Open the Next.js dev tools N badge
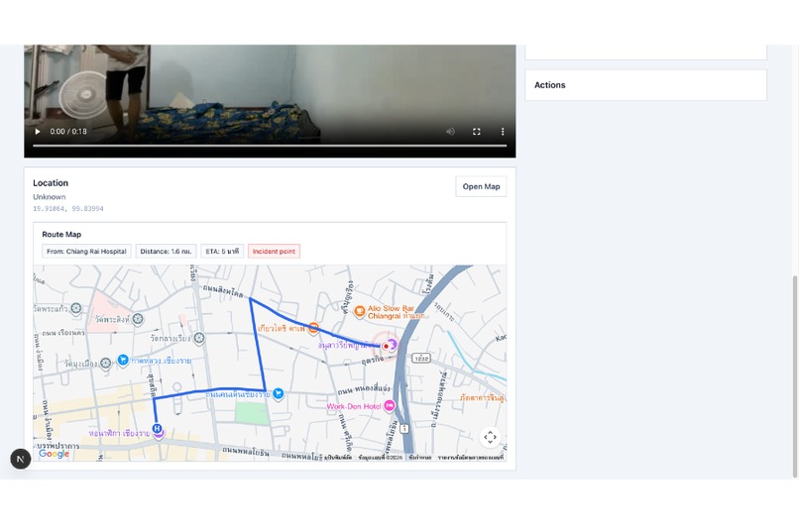The image size is (799, 532). 21,460
